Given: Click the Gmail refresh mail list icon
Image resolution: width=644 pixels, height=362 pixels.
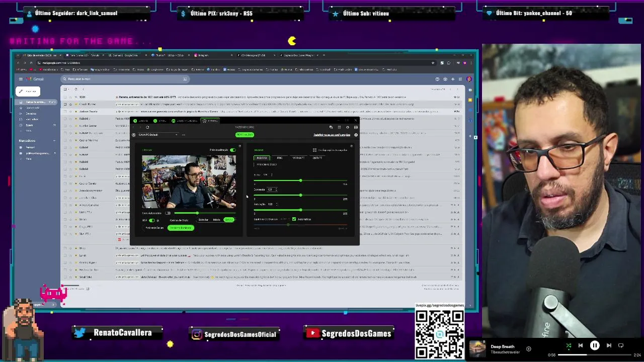Looking at the screenshot, I should click(76, 89).
